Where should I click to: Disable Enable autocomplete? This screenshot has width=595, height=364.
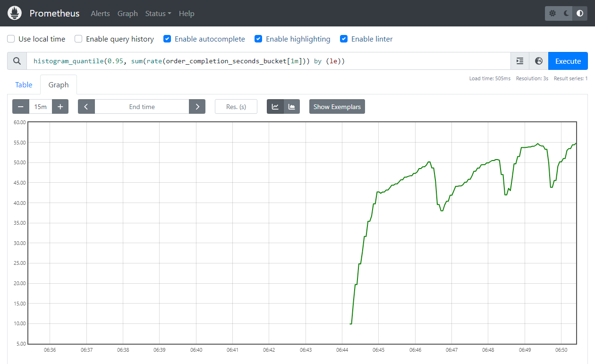[x=167, y=39]
